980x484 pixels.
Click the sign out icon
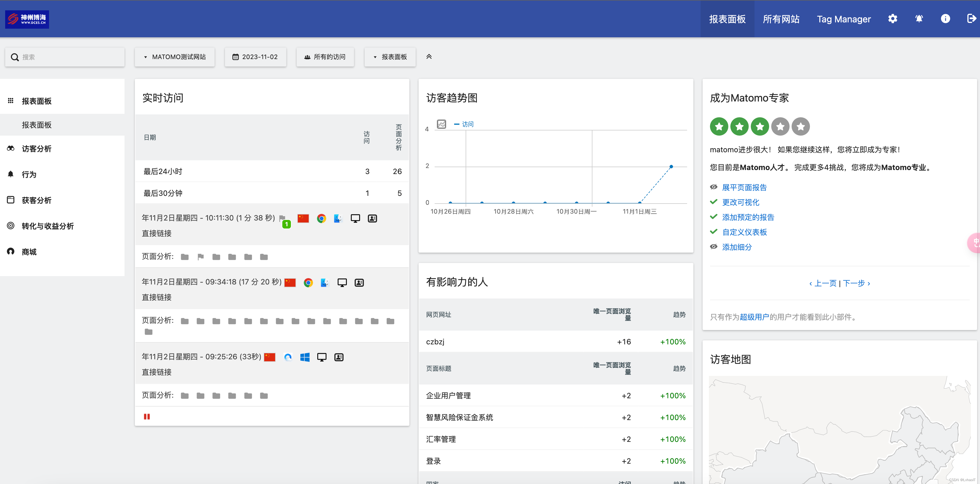pos(971,19)
